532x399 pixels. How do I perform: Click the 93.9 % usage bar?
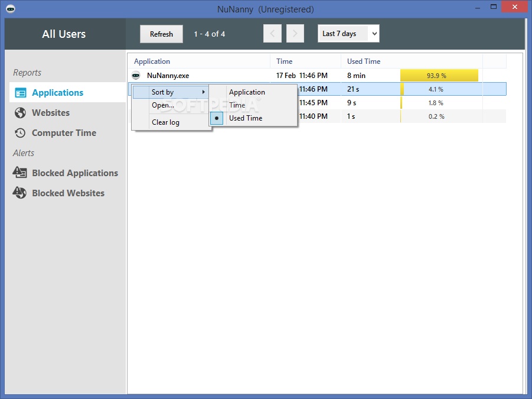tap(439, 76)
